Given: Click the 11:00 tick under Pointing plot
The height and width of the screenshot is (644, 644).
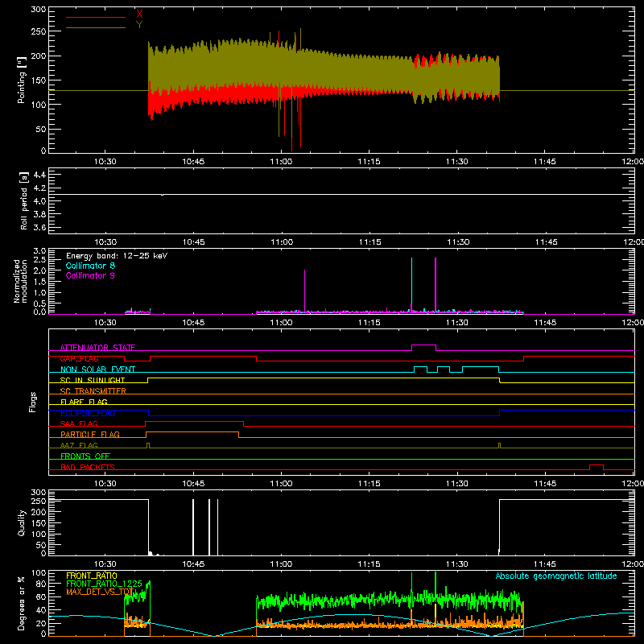Looking at the screenshot, I should click(281, 162).
